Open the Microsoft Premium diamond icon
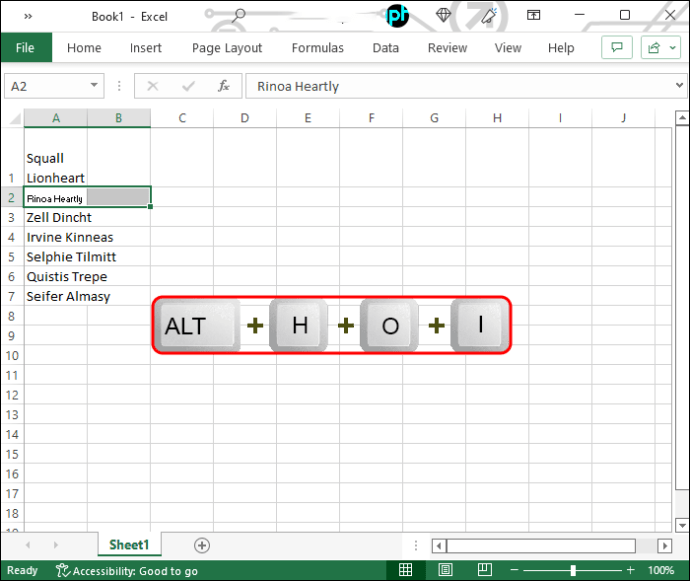 pyautogui.click(x=443, y=15)
